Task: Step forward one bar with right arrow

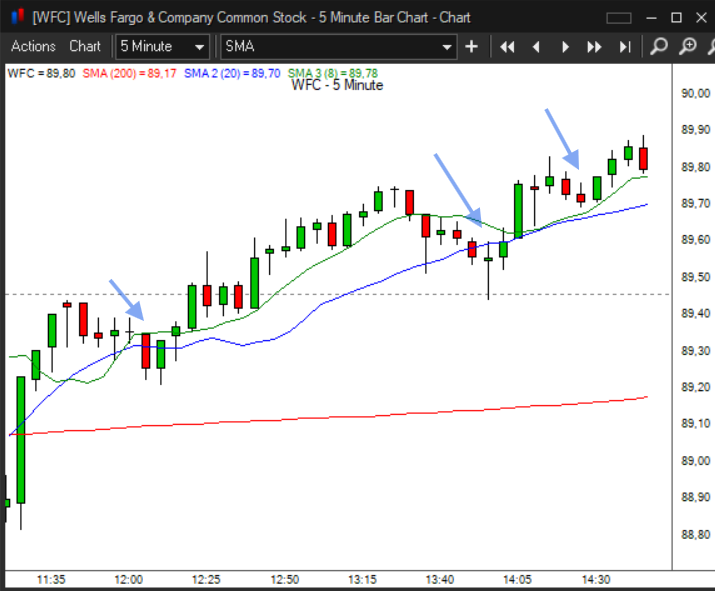Action: 565,47
